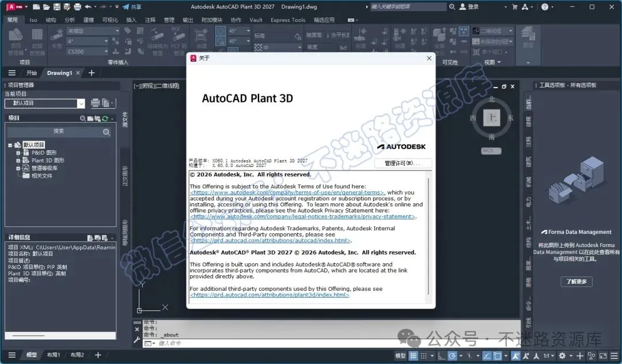Open the 可视化 ribbon tab
The width and height of the screenshot is (622, 364).
pos(110,20)
